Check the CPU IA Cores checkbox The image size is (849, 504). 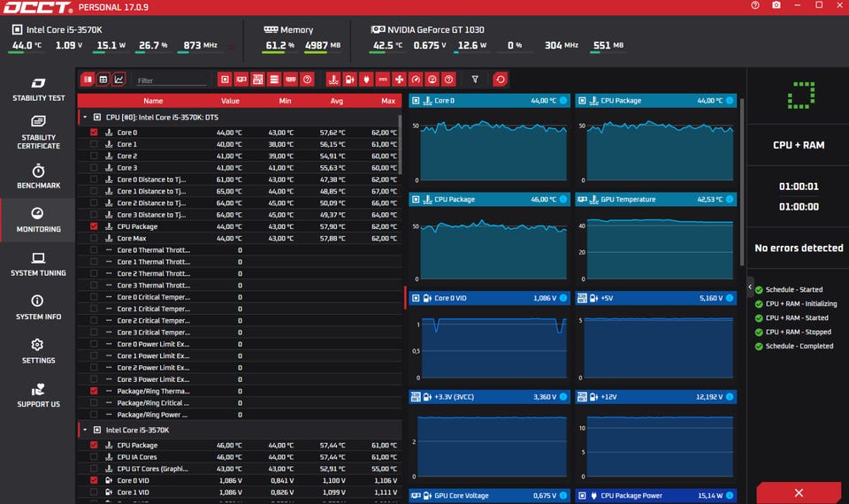[95, 457]
